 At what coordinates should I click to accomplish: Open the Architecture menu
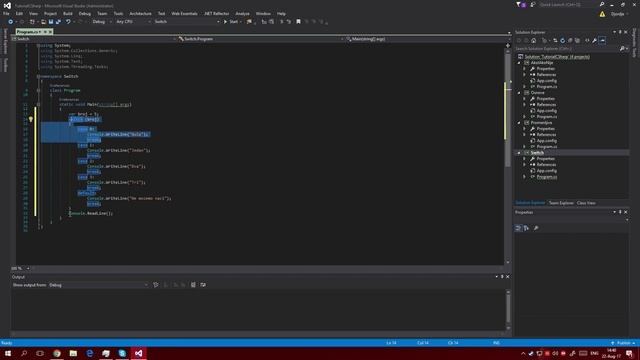tap(140, 13)
